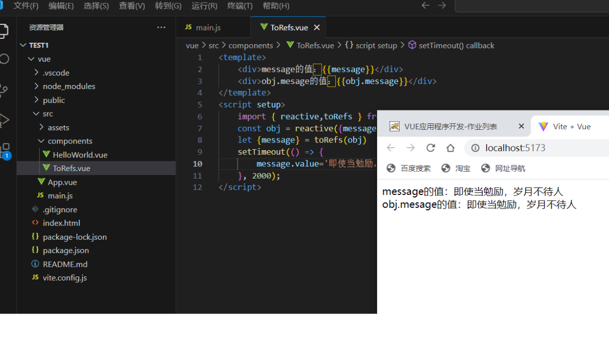Image resolution: width=609 pixels, height=364 pixels.
Task: Close the VUE应用程序开发 browser tab
Action: [521, 126]
